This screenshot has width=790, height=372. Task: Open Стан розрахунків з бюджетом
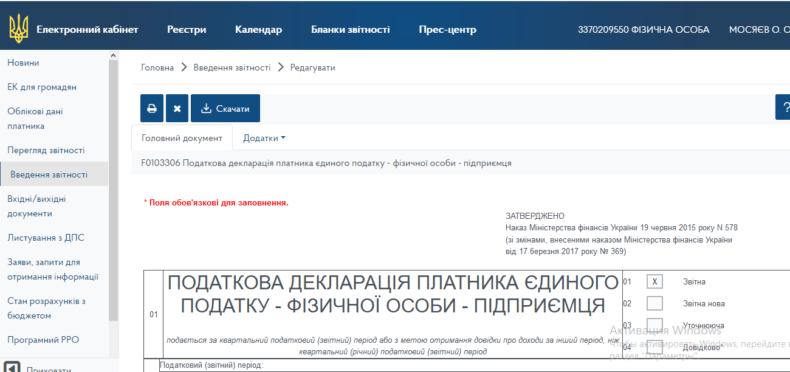pyautogui.click(x=46, y=308)
